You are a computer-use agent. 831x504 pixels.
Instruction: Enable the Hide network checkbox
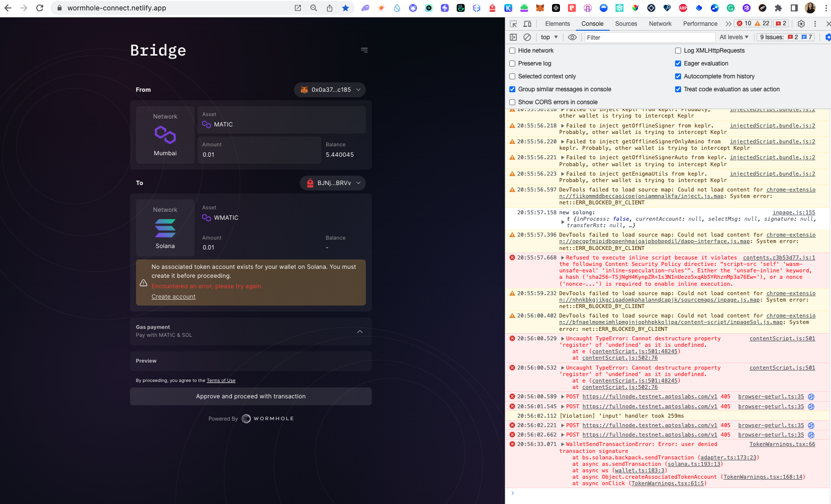click(512, 51)
